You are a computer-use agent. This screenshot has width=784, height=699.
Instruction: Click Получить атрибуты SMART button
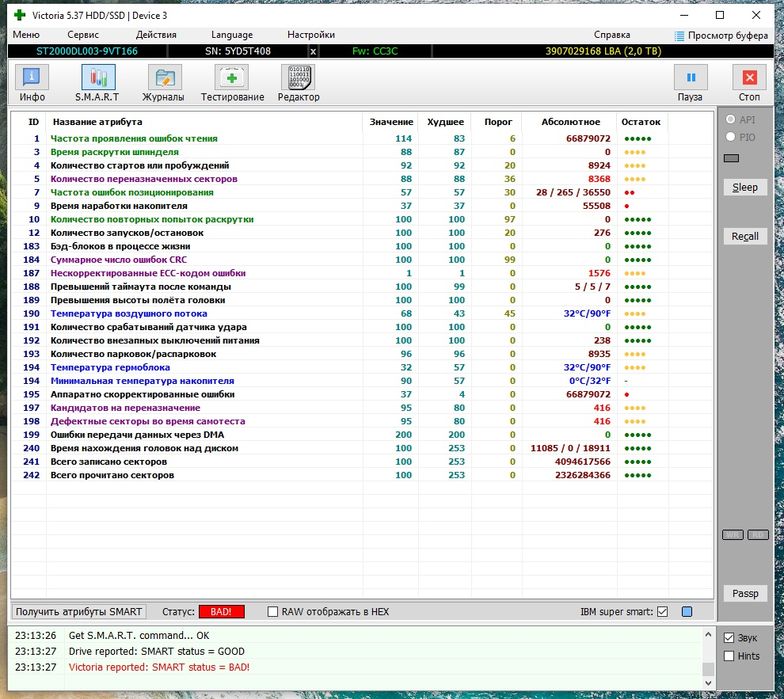coord(79,612)
